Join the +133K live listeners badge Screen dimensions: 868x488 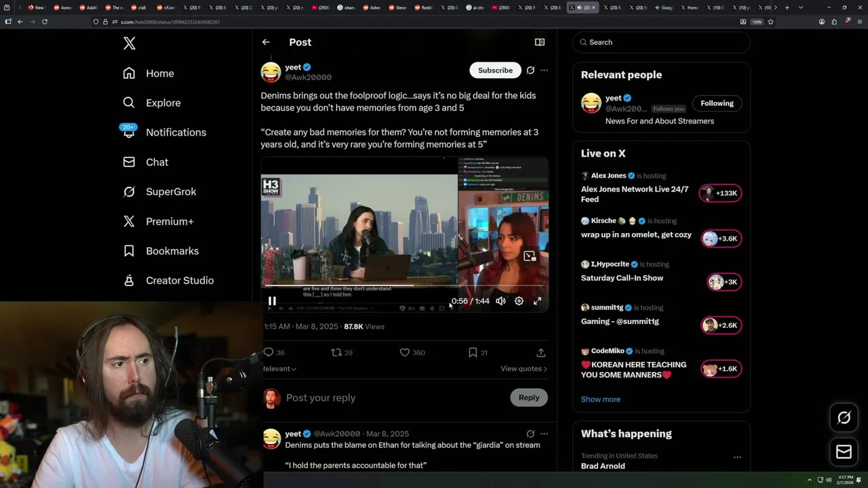click(721, 193)
